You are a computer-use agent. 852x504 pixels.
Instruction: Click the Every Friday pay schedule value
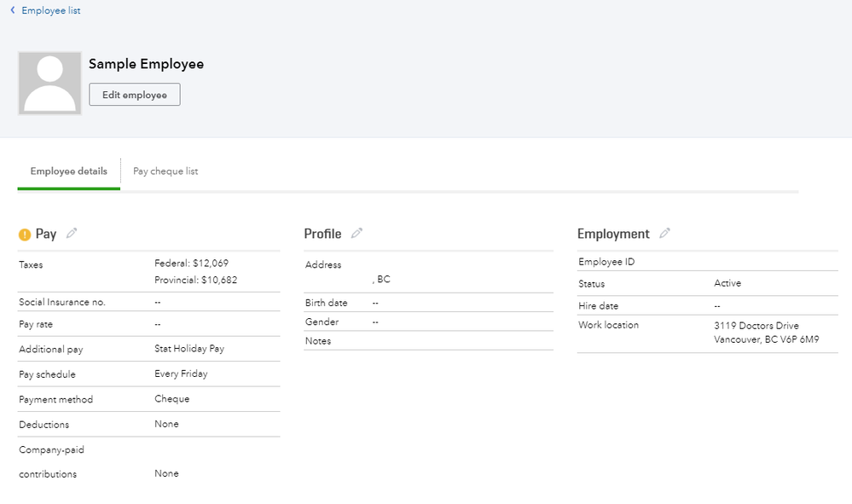[x=181, y=374]
